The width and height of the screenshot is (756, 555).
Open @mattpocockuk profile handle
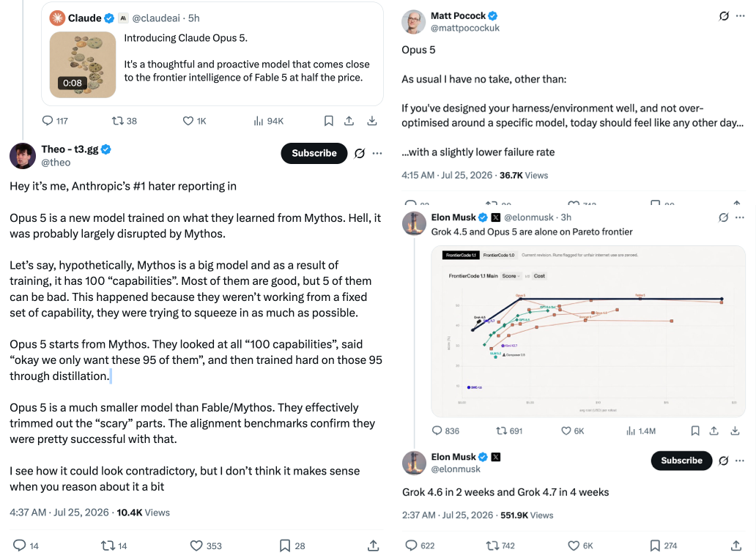coord(464,28)
